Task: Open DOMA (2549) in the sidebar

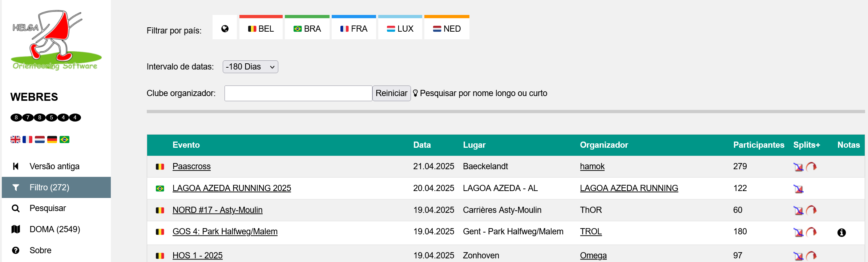Action: click(54, 229)
